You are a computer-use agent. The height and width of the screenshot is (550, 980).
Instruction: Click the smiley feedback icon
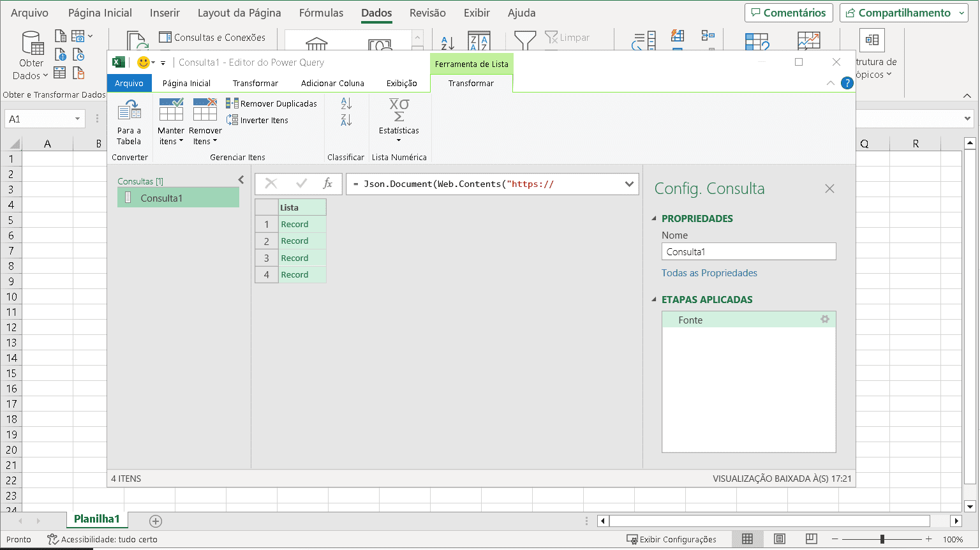(x=144, y=63)
